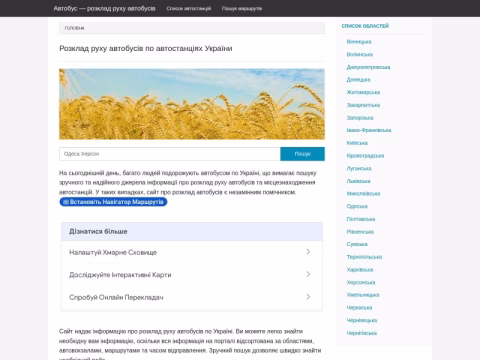
Task: Open 'Список автостанцій' in the top navigation
Action: click(x=189, y=8)
